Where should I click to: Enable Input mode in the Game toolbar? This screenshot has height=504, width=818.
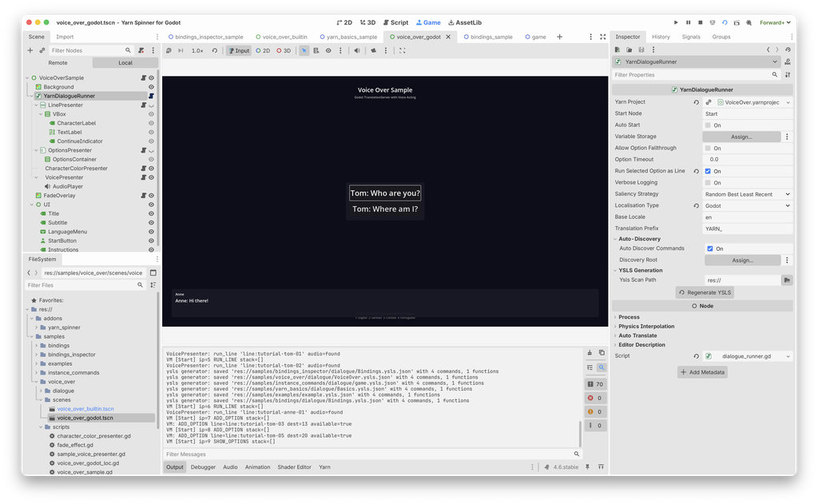point(239,50)
